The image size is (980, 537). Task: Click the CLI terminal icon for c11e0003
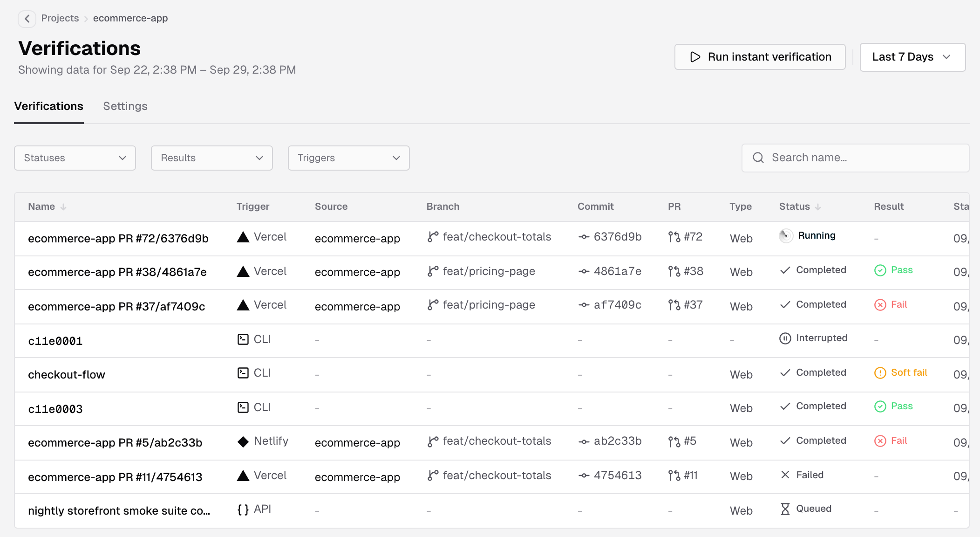(x=243, y=407)
